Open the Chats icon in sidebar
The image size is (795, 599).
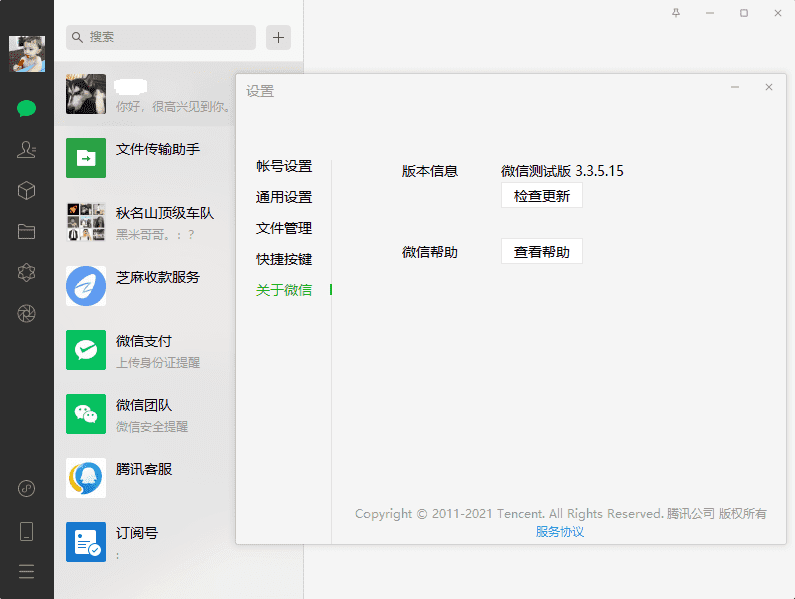click(27, 109)
